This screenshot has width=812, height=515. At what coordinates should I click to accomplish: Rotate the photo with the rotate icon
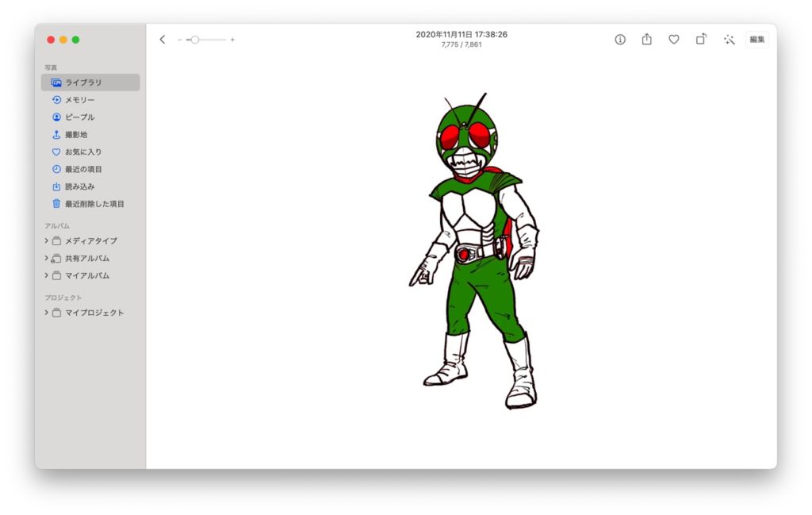point(701,40)
